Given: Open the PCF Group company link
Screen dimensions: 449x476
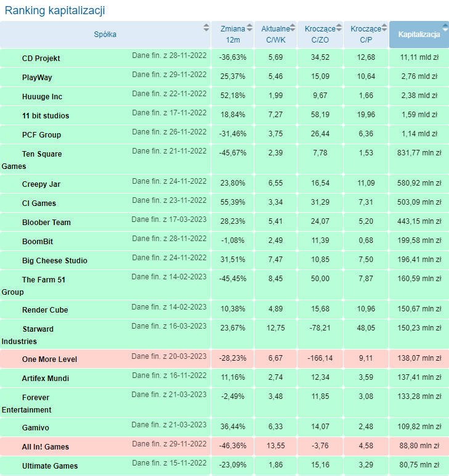Looking at the screenshot, I should click(41, 135).
